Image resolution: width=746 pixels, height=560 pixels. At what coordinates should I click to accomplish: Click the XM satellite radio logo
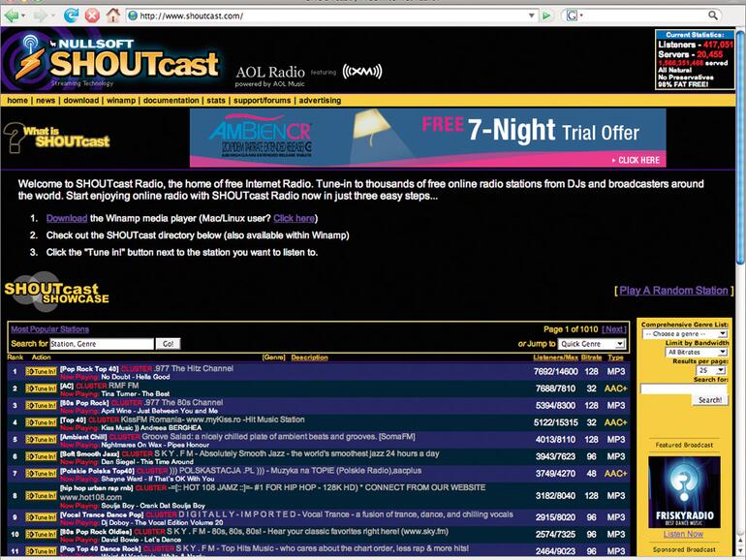click(362, 72)
